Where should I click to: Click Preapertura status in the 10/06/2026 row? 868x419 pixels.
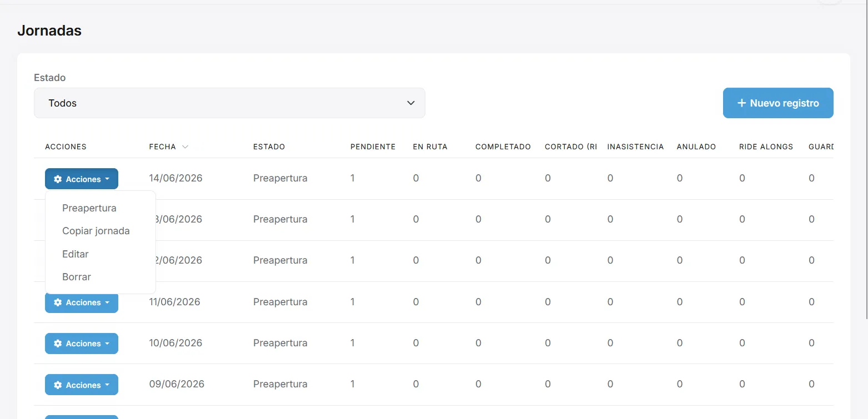(280, 343)
